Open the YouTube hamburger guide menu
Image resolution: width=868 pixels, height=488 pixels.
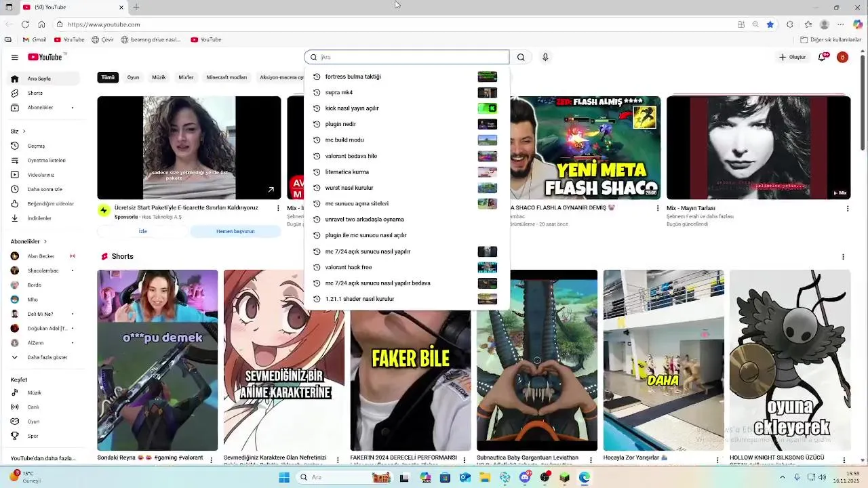[14, 58]
